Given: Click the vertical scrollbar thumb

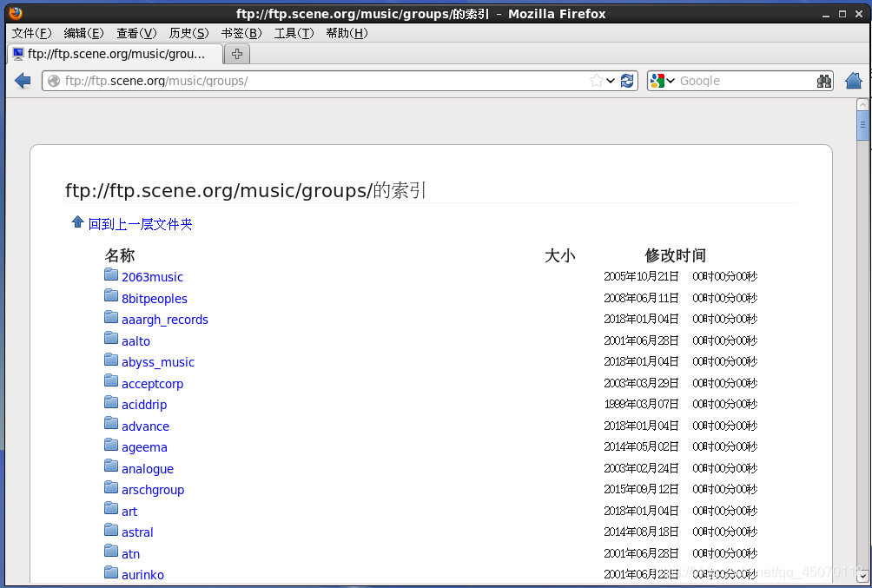Looking at the screenshot, I should tap(862, 125).
